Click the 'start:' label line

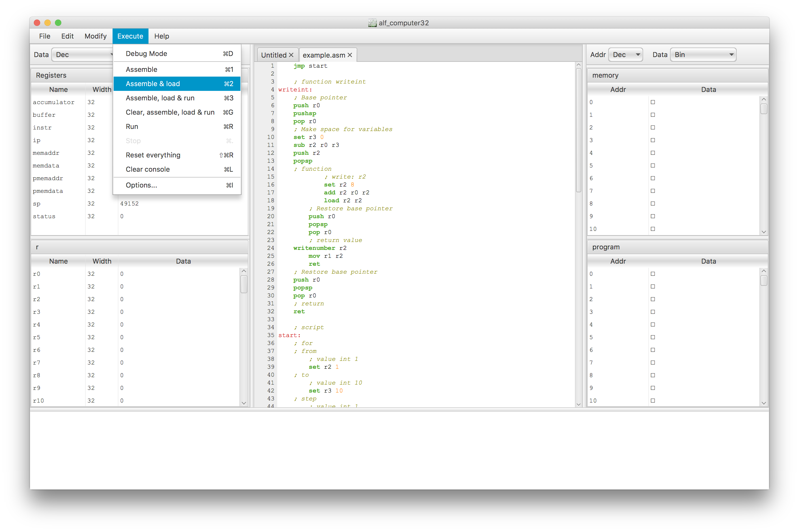pyautogui.click(x=289, y=335)
